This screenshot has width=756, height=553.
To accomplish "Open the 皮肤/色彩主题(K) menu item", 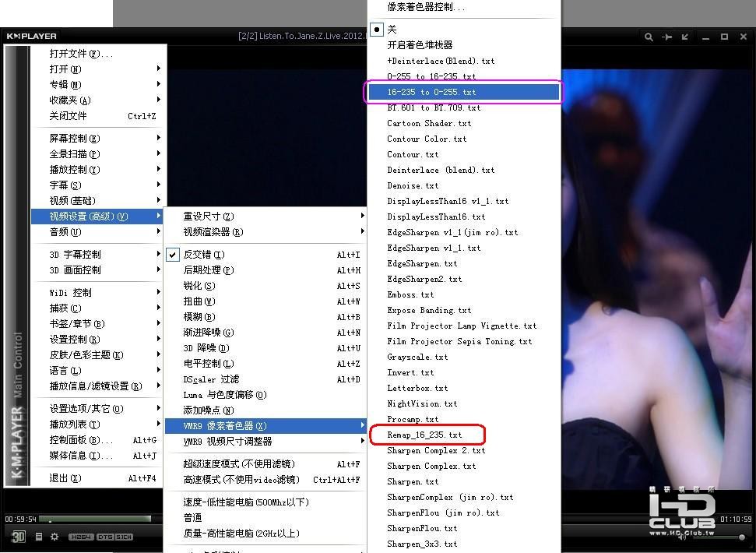I will click(99, 355).
